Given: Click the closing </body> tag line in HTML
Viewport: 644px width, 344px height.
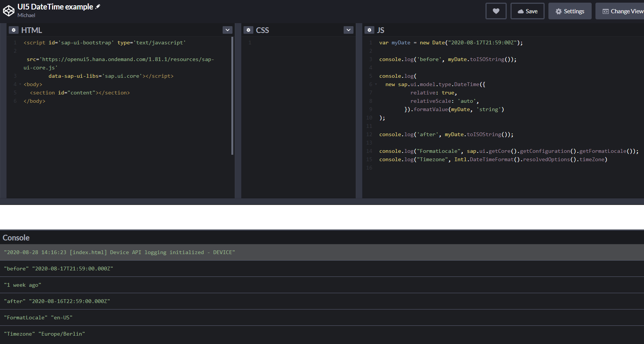Looking at the screenshot, I should [x=34, y=101].
